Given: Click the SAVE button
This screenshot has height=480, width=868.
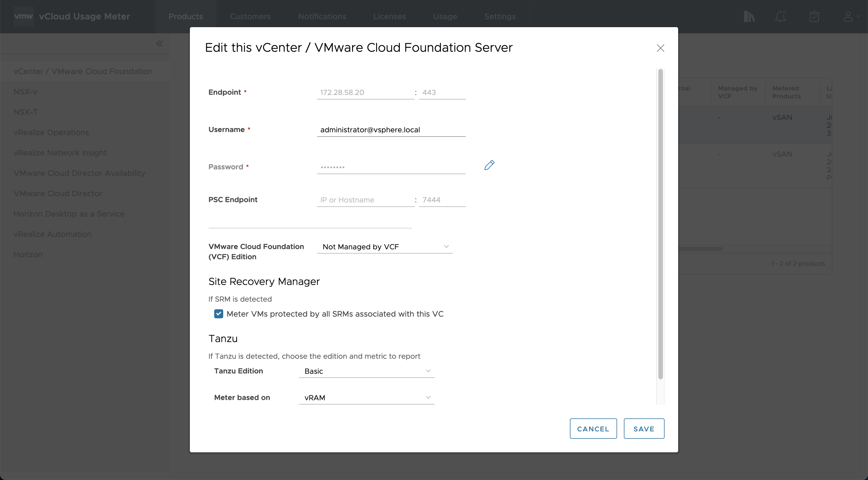Looking at the screenshot, I should point(644,429).
